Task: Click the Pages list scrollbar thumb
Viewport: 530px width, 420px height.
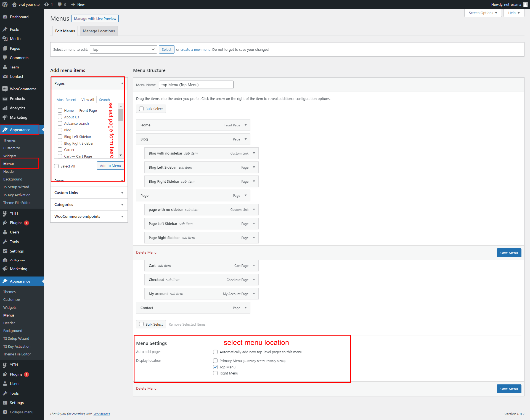Action: click(x=121, y=115)
